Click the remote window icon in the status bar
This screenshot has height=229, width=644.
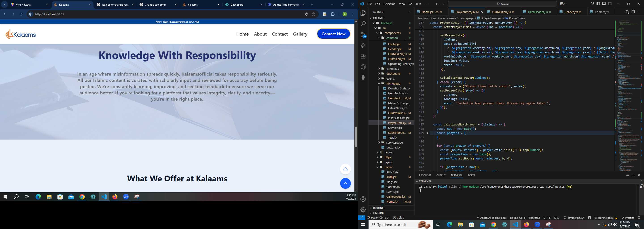coord(362,218)
